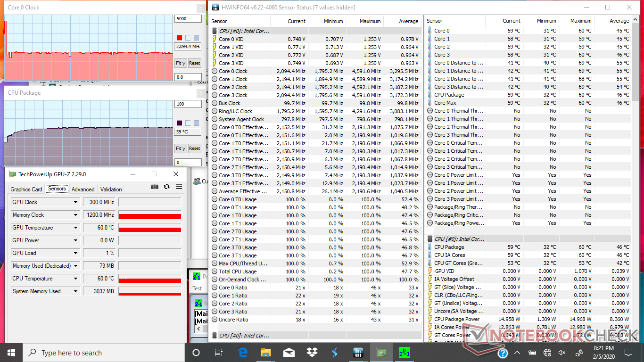Click Fit y in the CPU Package graph
This screenshot has width=644, height=362.
pos(180,148)
